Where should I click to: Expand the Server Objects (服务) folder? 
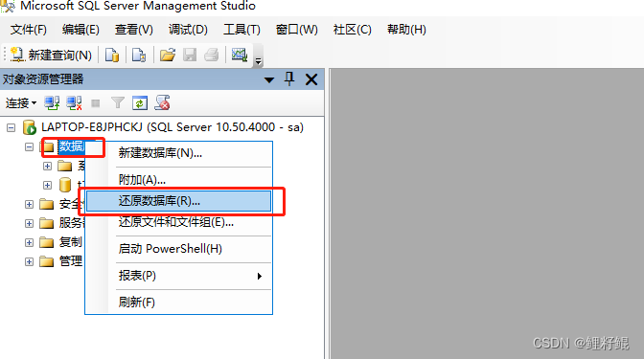29,223
